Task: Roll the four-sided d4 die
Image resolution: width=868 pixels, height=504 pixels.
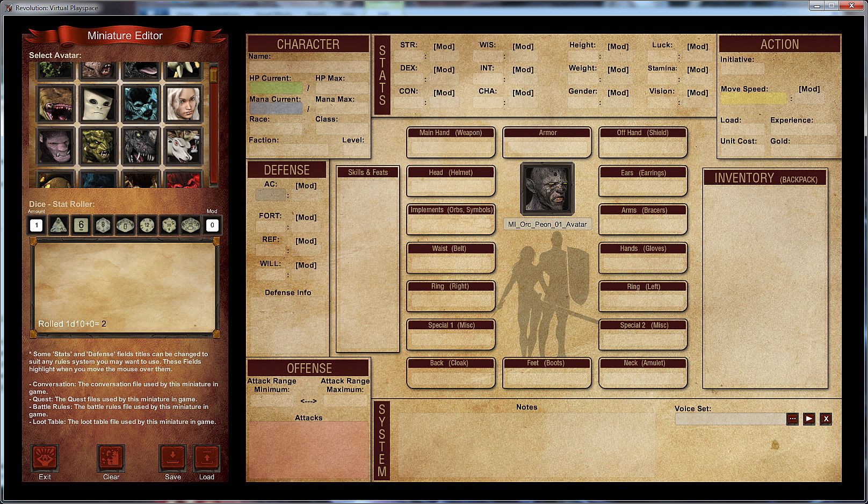Action: tap(58, 225)
